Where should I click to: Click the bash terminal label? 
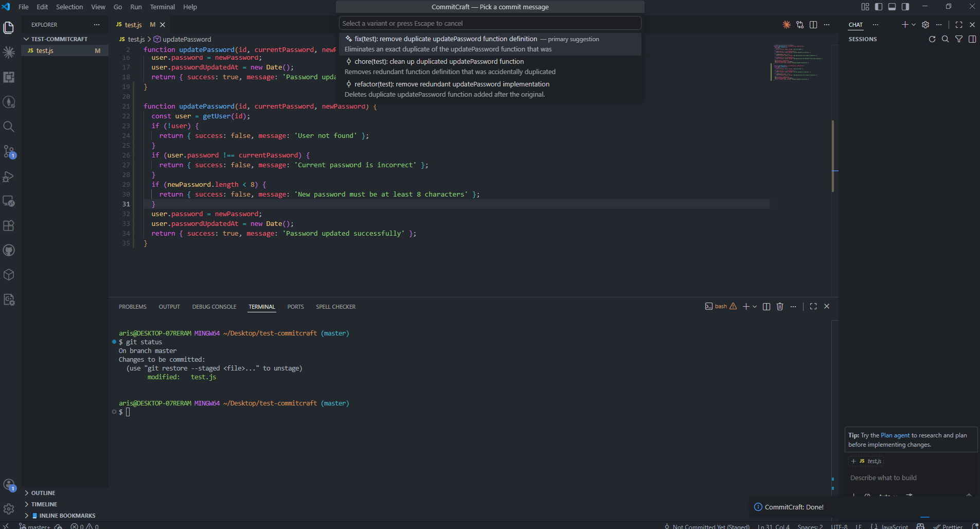pos(721,307)
